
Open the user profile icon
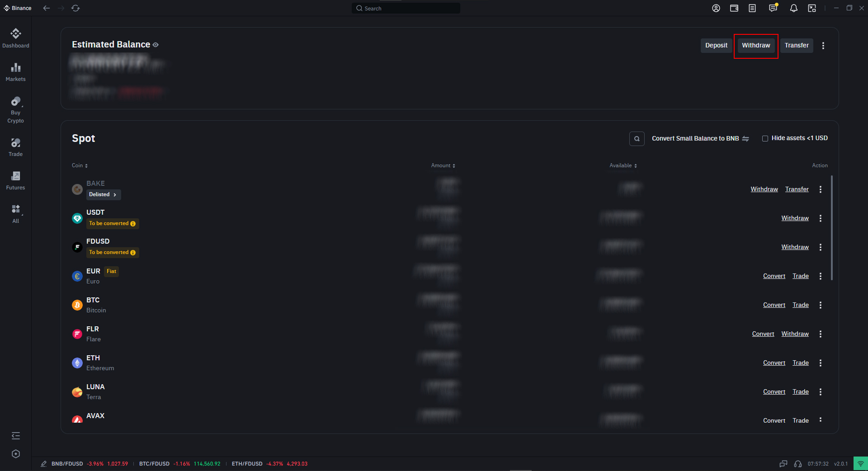click(716, 8)
